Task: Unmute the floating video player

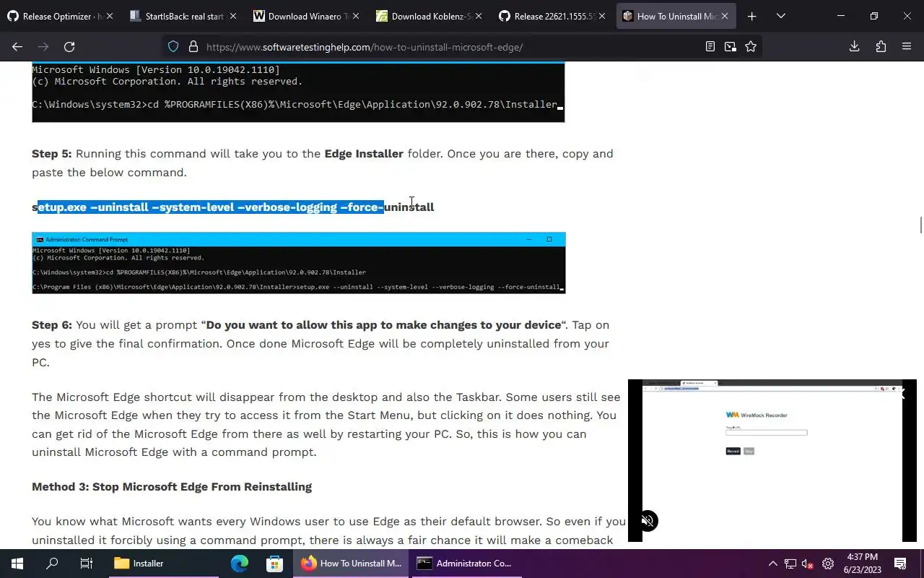Action: point(648,521)
